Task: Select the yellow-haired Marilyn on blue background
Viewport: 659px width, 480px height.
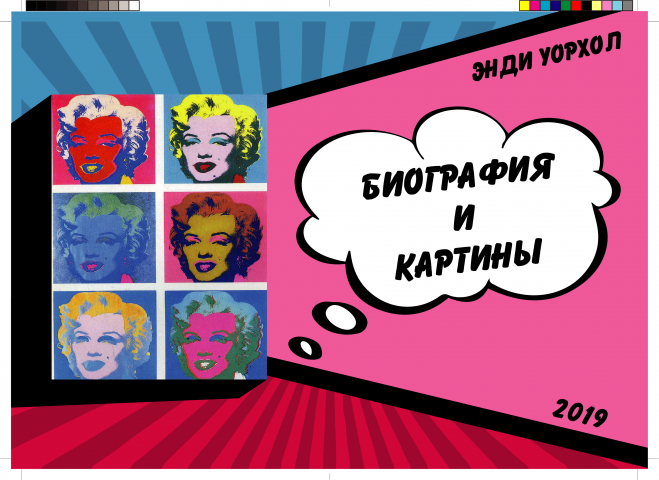Action: coord(215,139)
